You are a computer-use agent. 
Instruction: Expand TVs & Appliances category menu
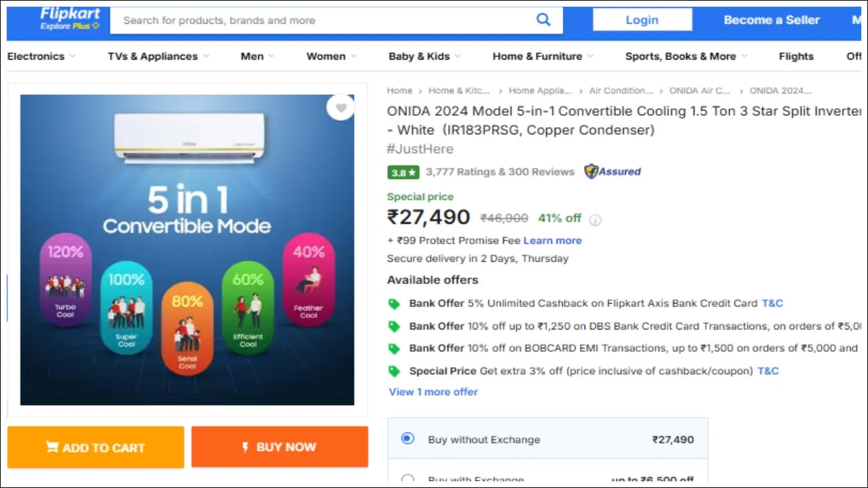pos(158,56)
